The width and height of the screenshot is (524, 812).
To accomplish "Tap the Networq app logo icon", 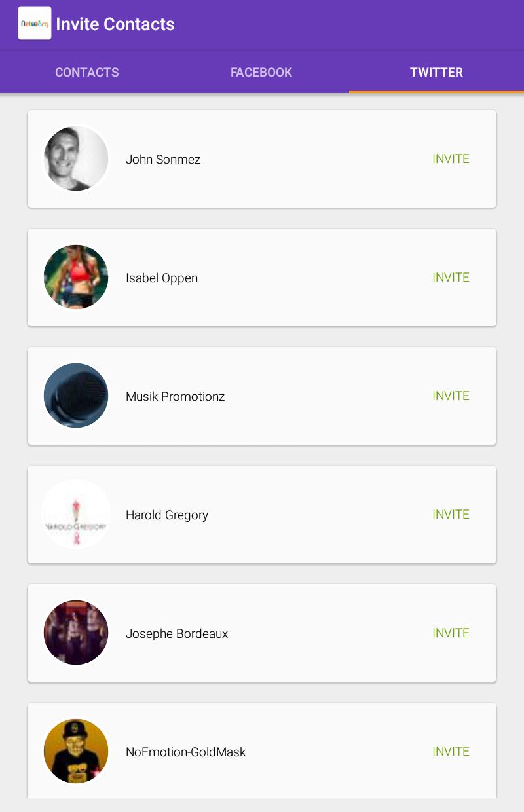I will tap(35, 24).
